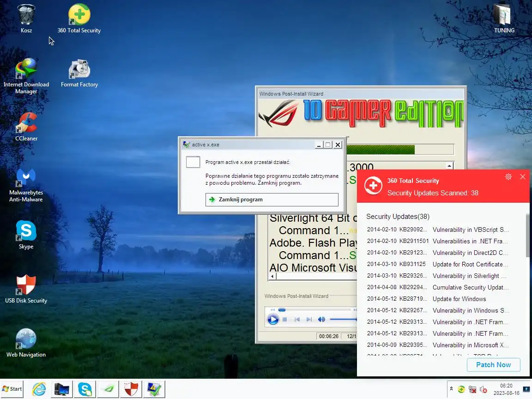Click Patch Now button
Viewport: 532px width, 399px height.
coord(493,365)
